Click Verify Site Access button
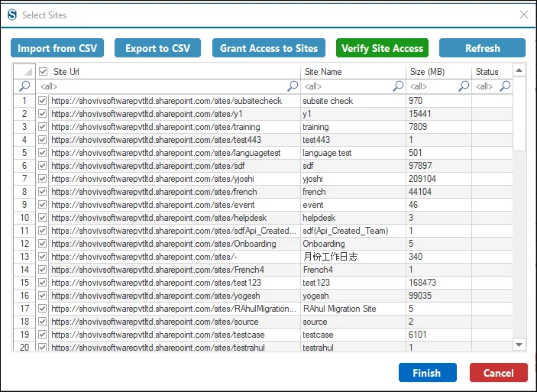Screen dimensions: 537x392 382,48
